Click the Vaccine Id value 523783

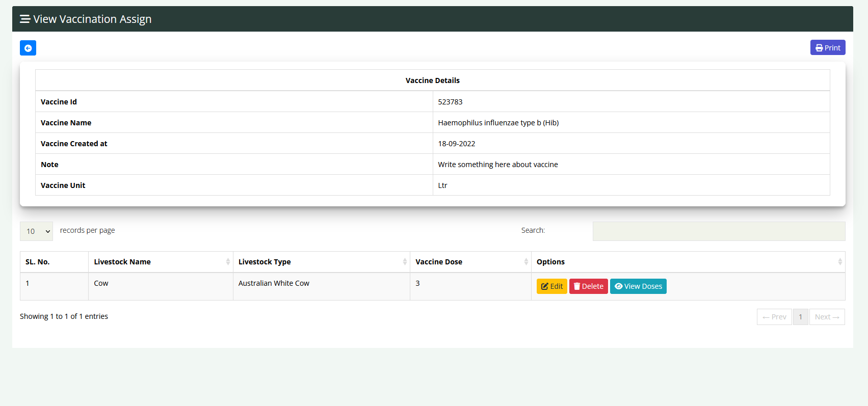(450, 102)
